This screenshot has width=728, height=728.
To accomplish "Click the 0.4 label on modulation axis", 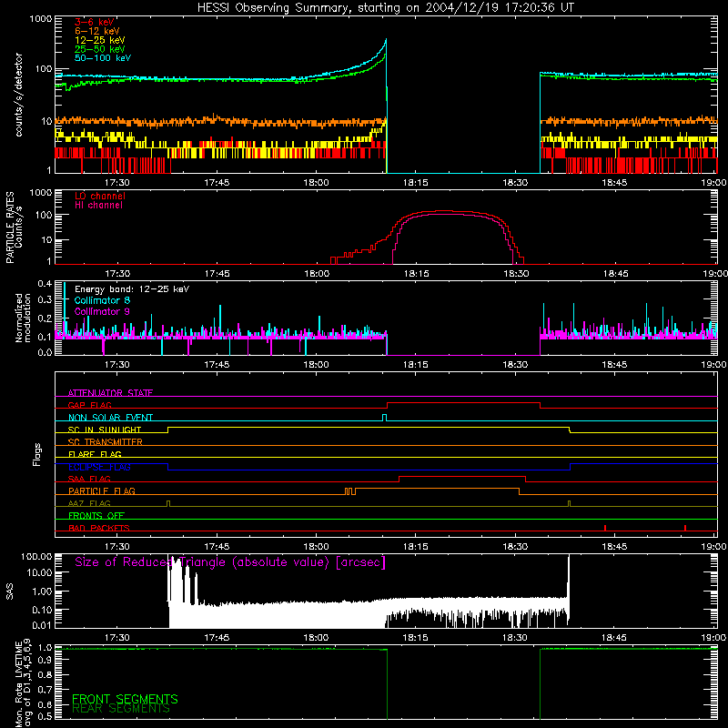I will tap(45, 284).
